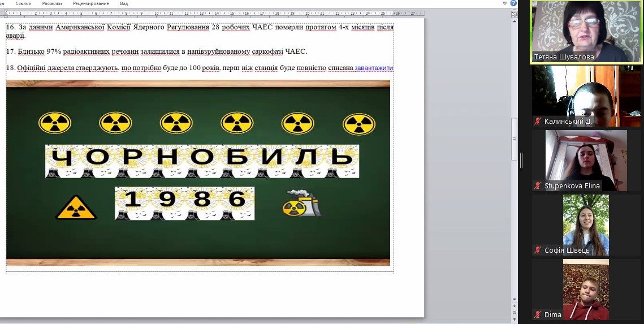This screenshot has height=324, width=644.
Task: Go to the next page with the double-down arrow
Action: pos(514,318)
